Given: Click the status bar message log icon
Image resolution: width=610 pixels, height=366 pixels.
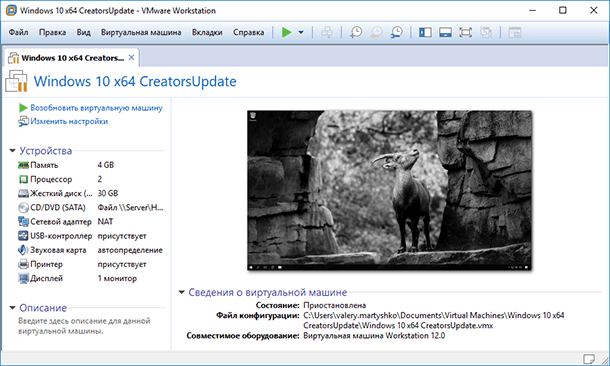Looking at the screenshot, I should (x=588, y=358).
